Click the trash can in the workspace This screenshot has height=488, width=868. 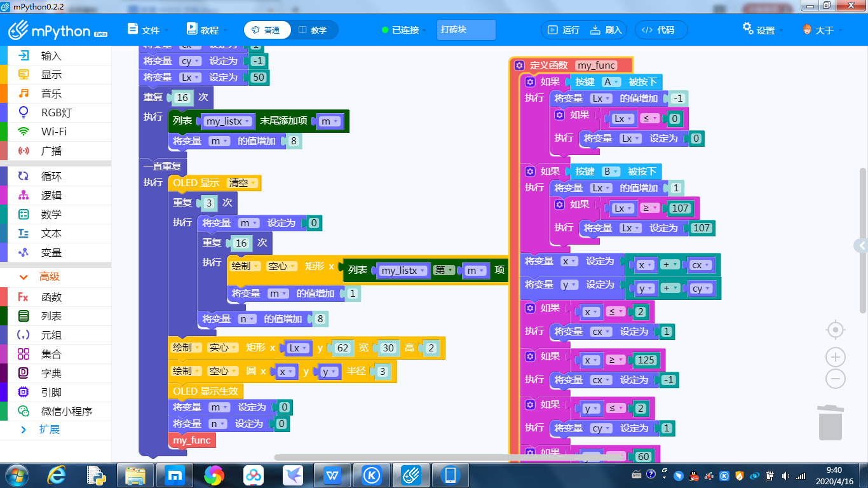tap(831, 423)
